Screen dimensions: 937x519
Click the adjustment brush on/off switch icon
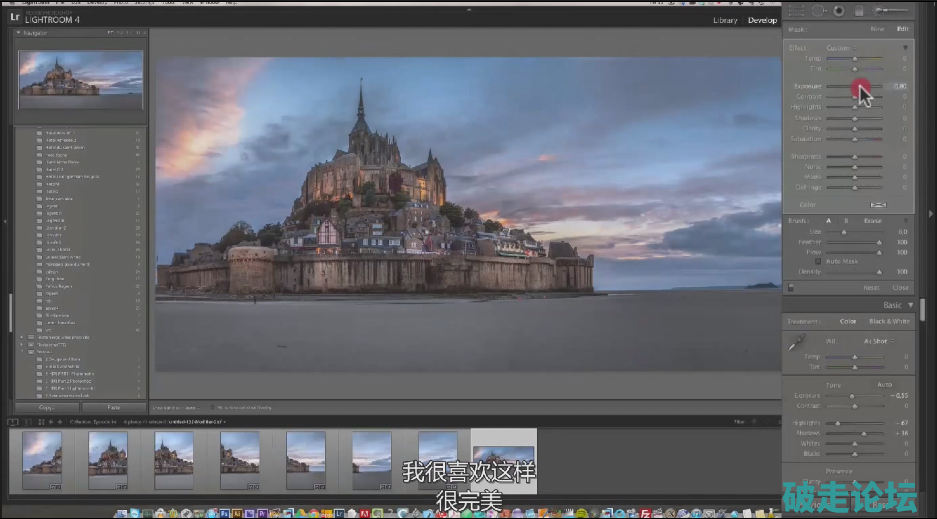click(x=790, y=287)
